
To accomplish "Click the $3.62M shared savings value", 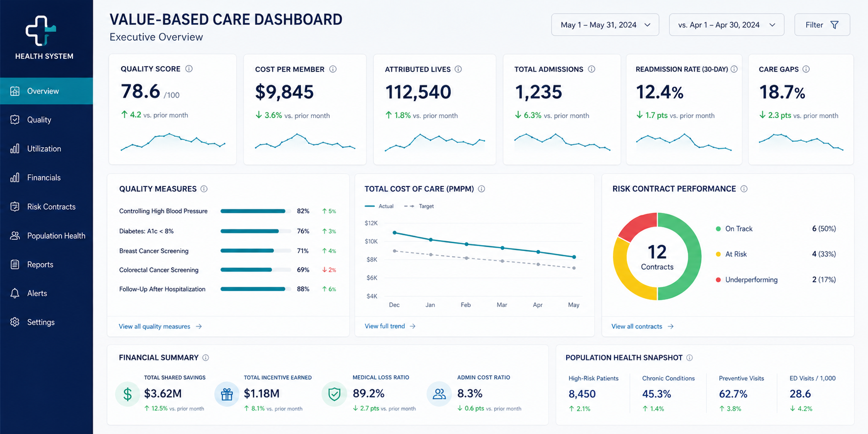I will 163,393.
